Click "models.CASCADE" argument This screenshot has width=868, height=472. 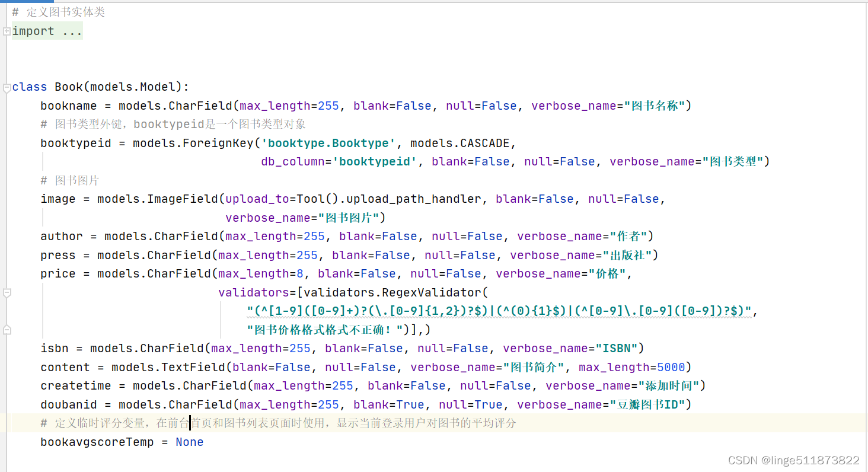(460, 143)
